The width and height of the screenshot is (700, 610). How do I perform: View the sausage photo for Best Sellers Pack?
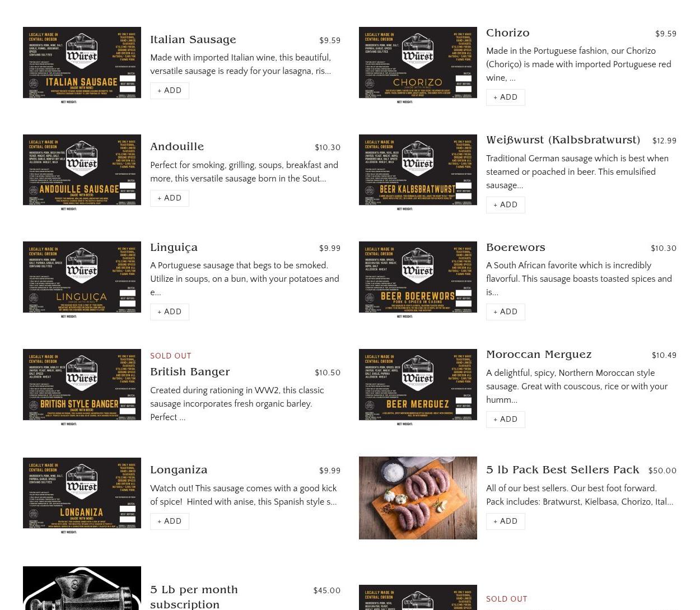click(x=418, y=498)
